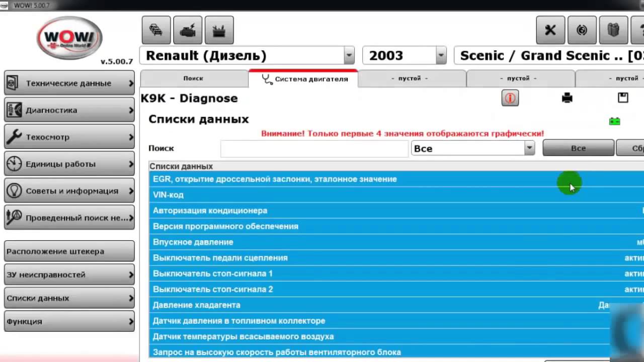Focus the Поиск search input field

314,148
